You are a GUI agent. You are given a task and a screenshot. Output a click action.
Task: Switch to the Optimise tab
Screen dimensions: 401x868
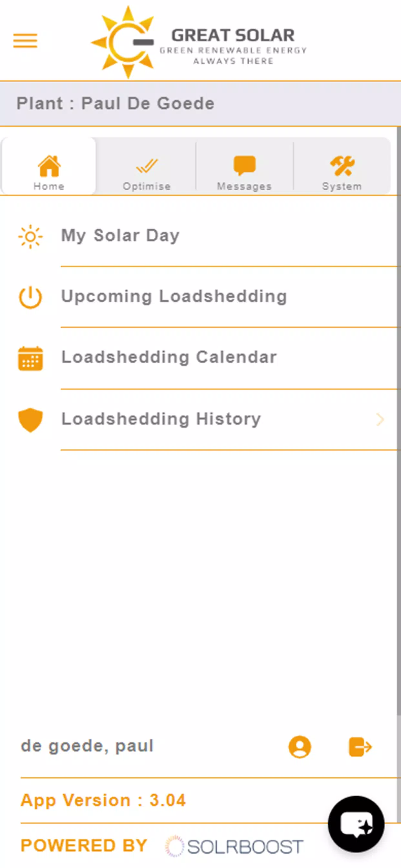[147, 172]
